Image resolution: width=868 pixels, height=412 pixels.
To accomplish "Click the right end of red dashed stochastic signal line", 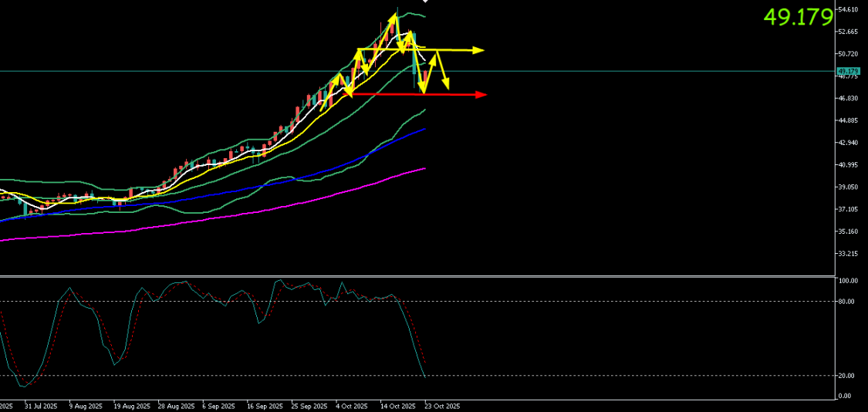I will [x=425, y=363].
